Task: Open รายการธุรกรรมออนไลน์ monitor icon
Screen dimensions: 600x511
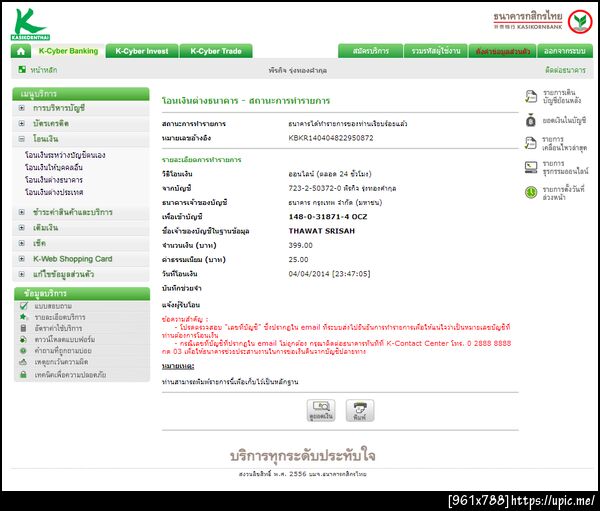Action: [531, 167]
